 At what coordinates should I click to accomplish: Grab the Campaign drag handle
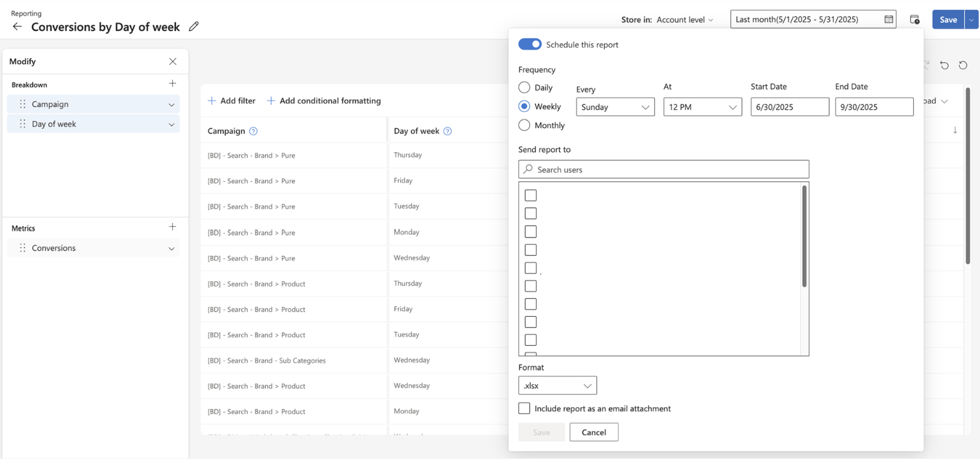(x=22, y=104)
